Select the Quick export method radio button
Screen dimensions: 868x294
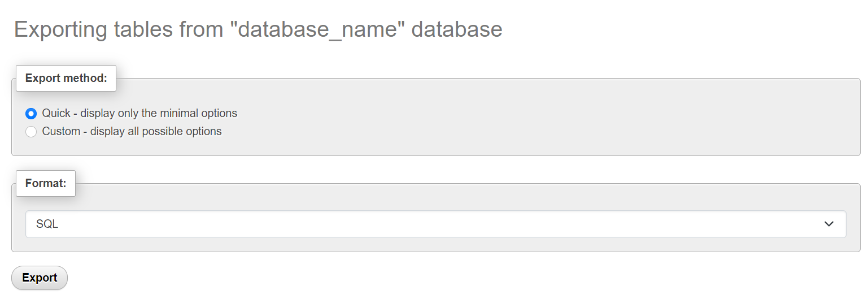[x=31, y=114]
